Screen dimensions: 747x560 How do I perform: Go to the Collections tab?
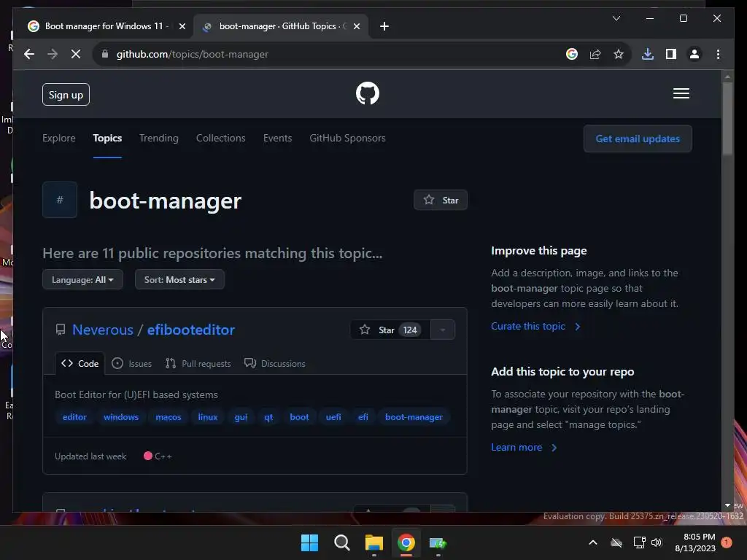click(220, 138)
